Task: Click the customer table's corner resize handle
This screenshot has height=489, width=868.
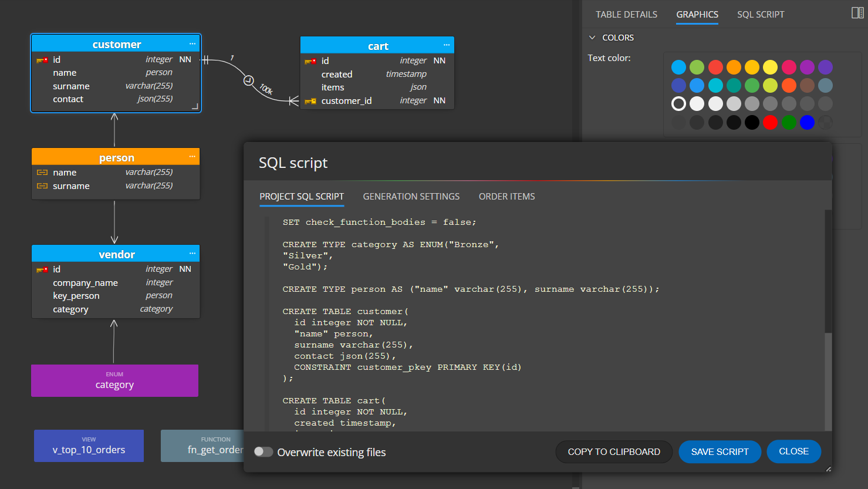Action: pyautogui.click(x=195, y=106)
